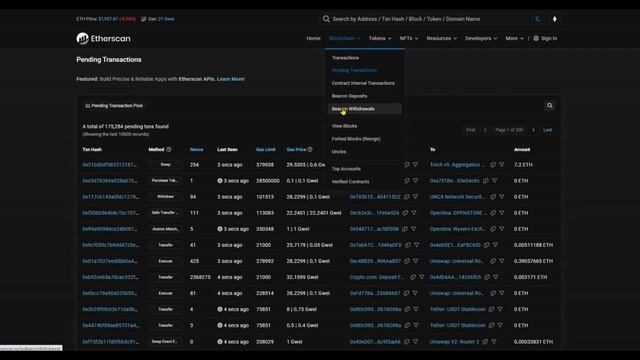Open the search icon in the Pending Transaction Pool panel

[549, 106]
